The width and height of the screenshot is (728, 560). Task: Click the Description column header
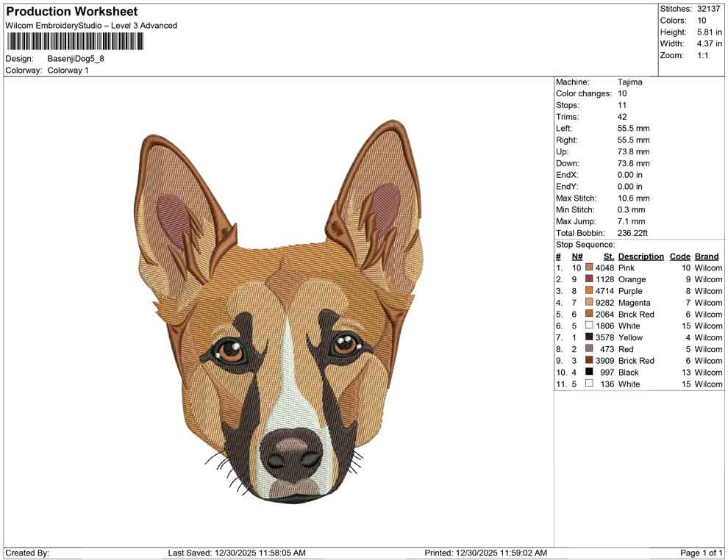(x=640, y=256)
